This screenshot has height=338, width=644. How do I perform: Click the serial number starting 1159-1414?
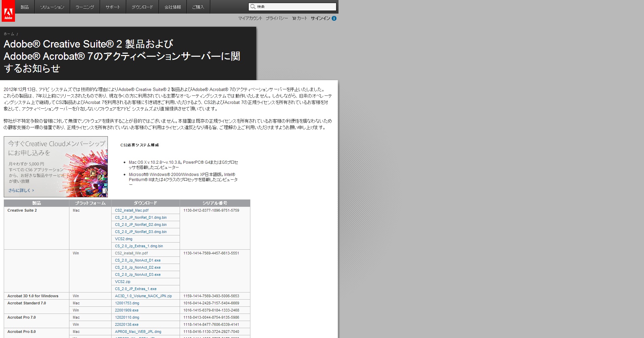coord(211,296)
